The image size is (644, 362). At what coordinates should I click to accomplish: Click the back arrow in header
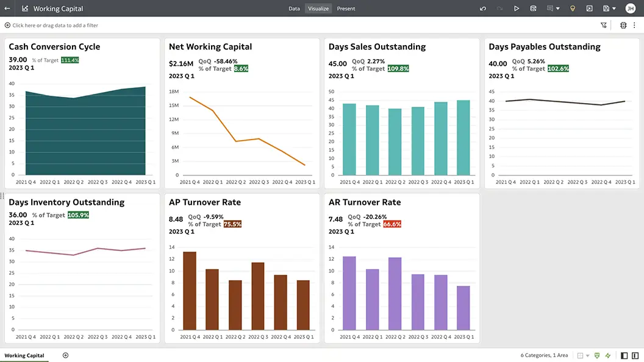click(x=7, y=9)
